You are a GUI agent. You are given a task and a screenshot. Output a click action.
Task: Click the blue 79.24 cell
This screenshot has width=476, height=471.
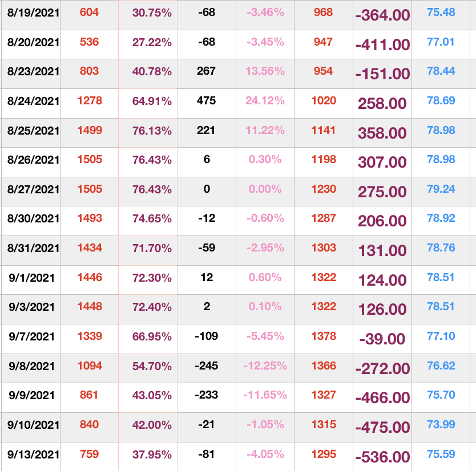point(441,189)
